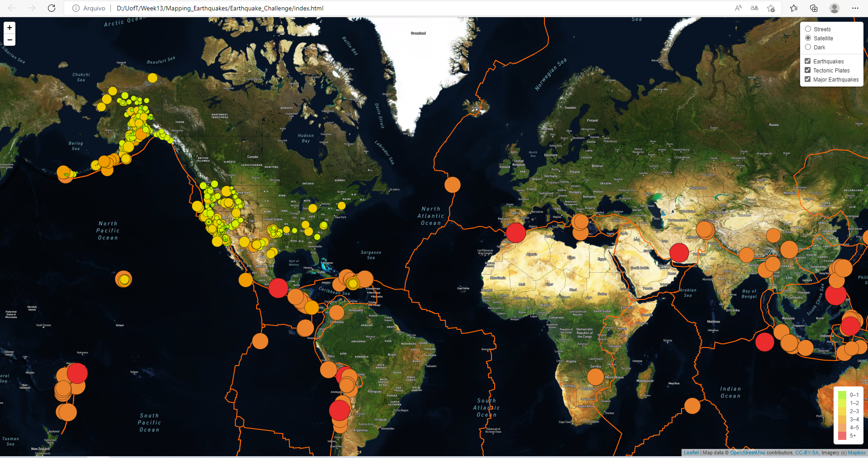Open the Leaflet attribution link
This screenshot has height=458, width=868.
tap(691, 453)
